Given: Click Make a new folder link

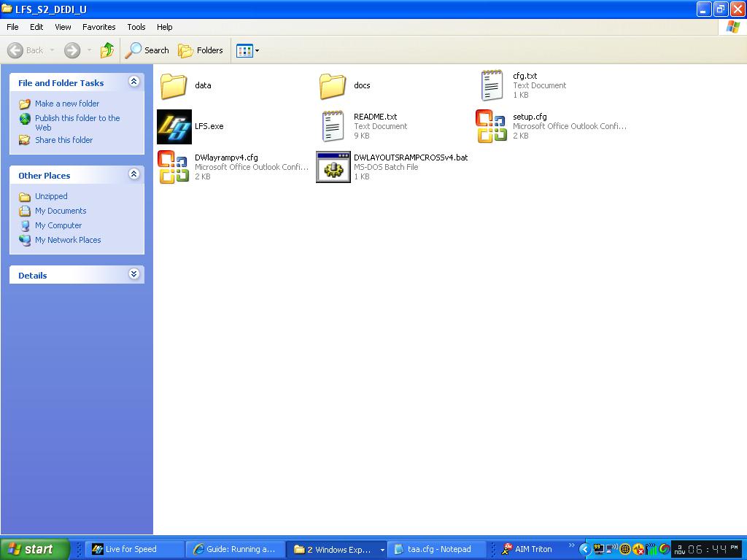Looking at the screenshot, I should pos(67,104).
